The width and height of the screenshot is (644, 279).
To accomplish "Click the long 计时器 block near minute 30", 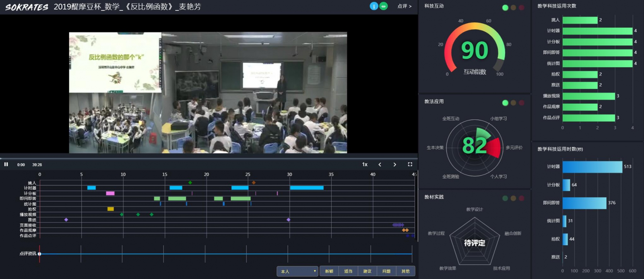I will pos(307,188).
